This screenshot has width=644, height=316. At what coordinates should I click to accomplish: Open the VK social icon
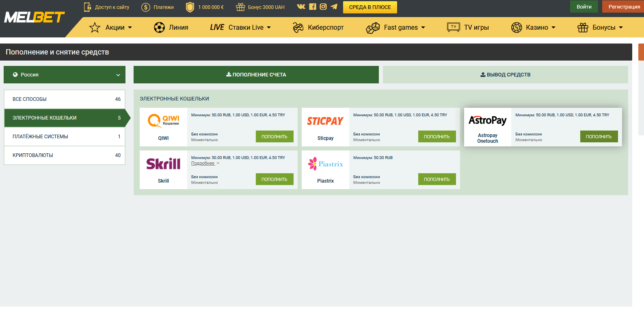301,7
